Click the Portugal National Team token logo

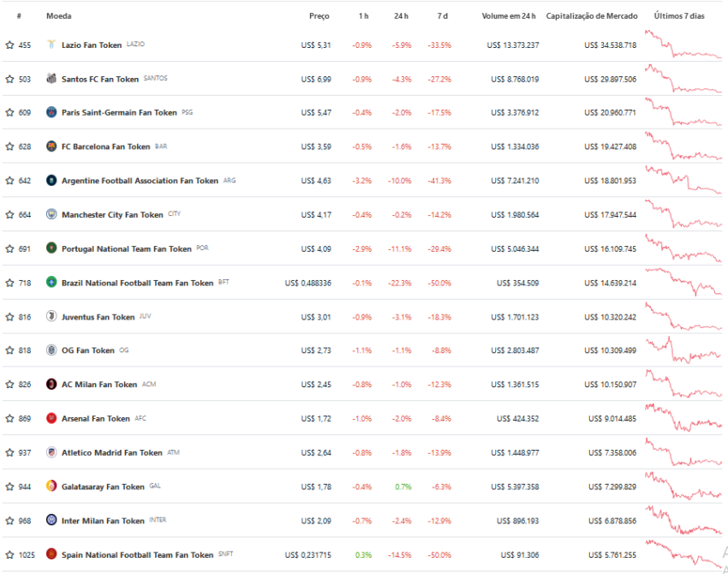click(51, 248)
